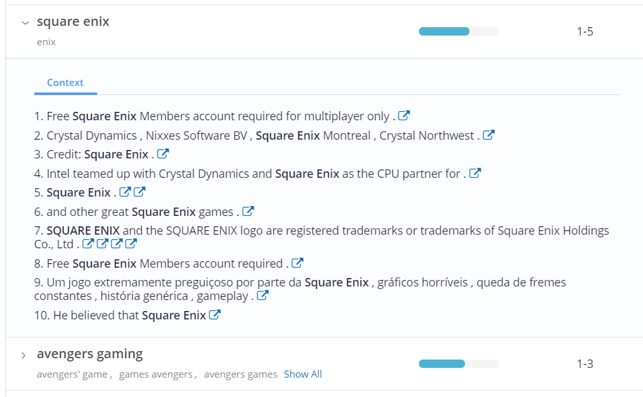This screenshot has height=397, width=643.
Task: Open external link after 'Crystal Northwest' sentence
Action: pos(488,135)
